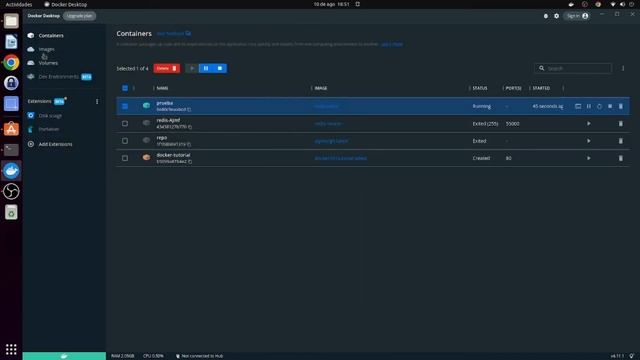This screenshot has width=640, height=360.
Task: Click port 55000 of redis-4gmf
Action: click(513, 124)
